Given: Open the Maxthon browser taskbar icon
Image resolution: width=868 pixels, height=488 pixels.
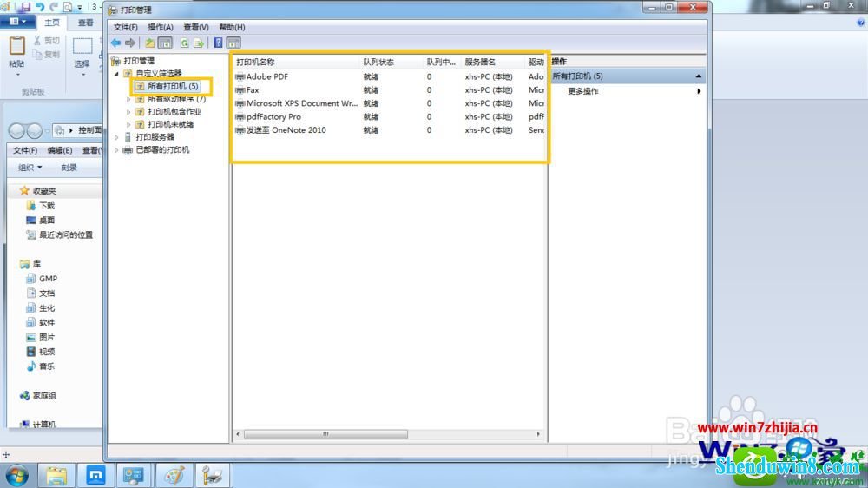Looking at the screenshot, I should [95, 476].
